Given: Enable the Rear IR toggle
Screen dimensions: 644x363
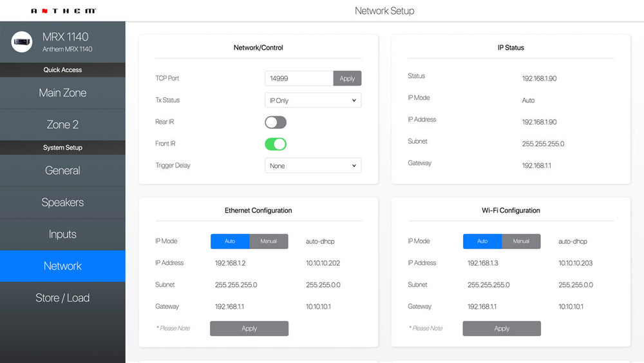Looking at the screenshot, I should [x=275, y=123].
